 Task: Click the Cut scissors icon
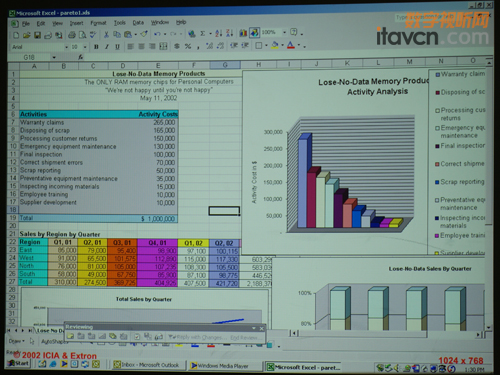pyautogui.click(x=106, y=34)
